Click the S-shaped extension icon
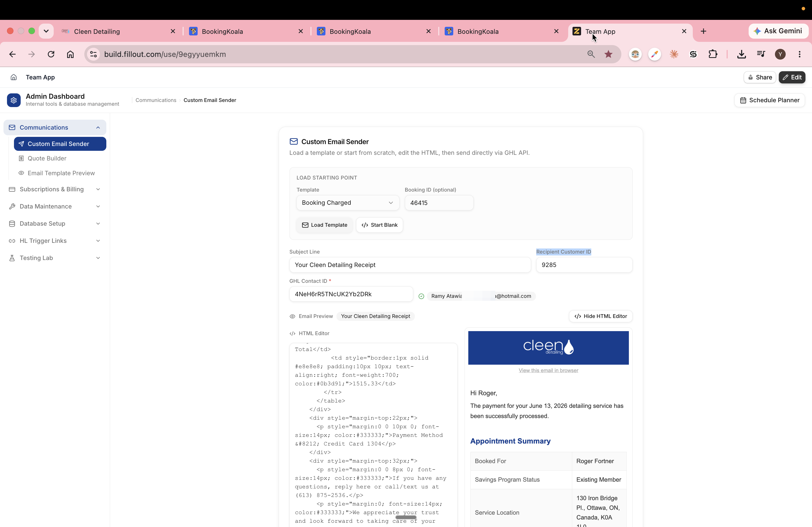This screenshot has height=527, width=812. coord(693,54)
